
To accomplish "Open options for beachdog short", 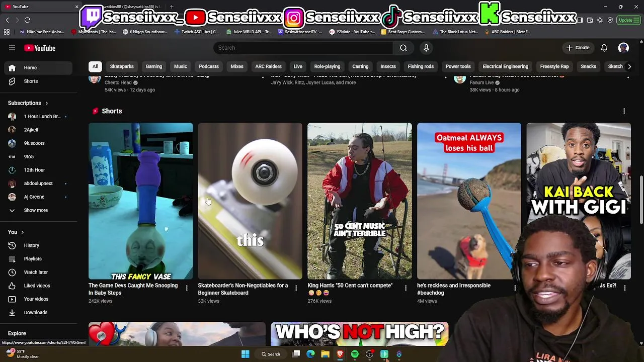I will pos(515,288).
